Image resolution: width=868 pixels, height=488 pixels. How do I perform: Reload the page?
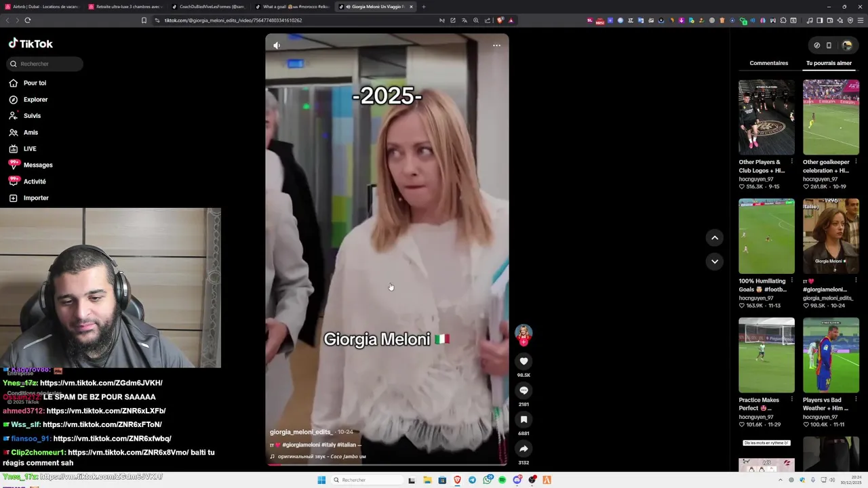(28, 20)
